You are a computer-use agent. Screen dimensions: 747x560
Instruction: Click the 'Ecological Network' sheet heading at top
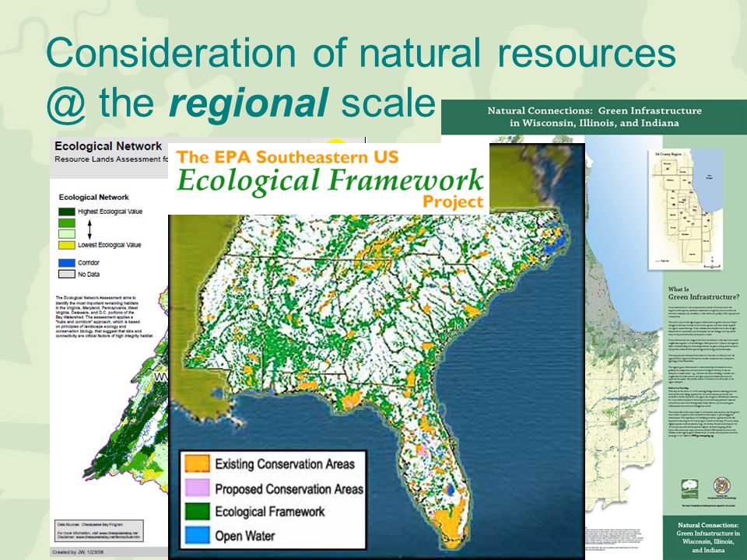point(108,146)
